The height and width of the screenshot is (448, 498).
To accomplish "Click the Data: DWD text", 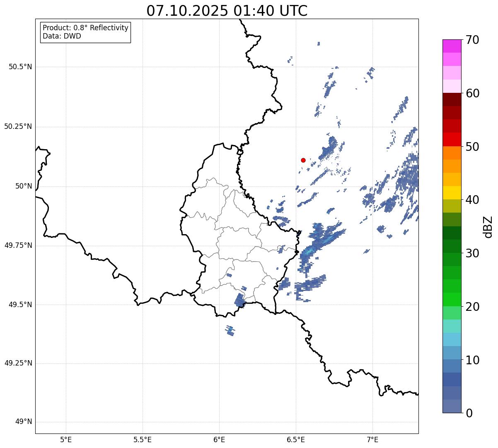I will (62, 36).
